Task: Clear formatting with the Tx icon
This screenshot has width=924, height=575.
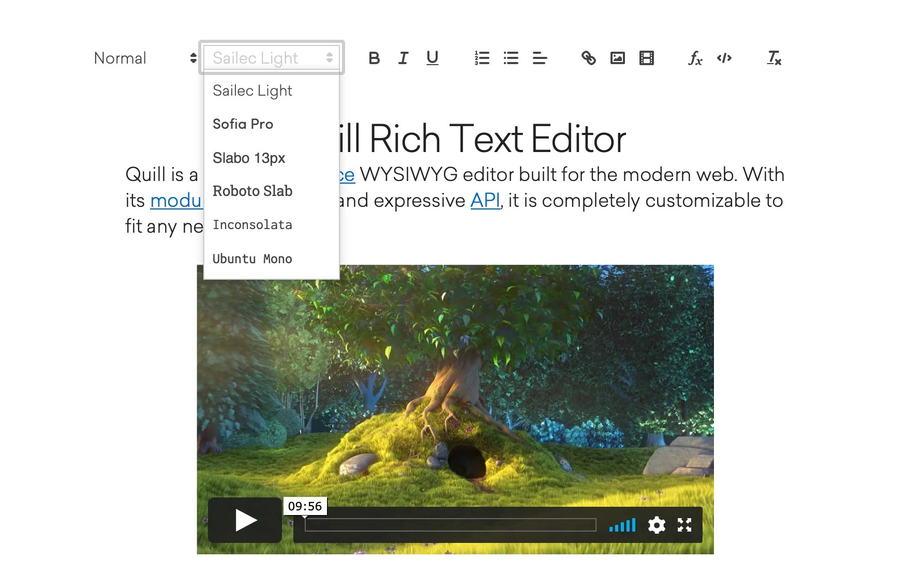Action: point(774,58)
